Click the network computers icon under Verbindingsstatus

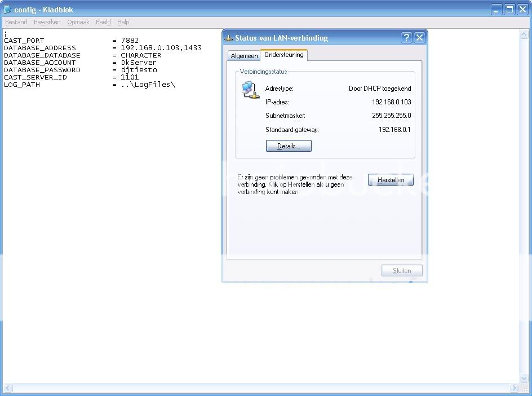click(x=248, y=90)
